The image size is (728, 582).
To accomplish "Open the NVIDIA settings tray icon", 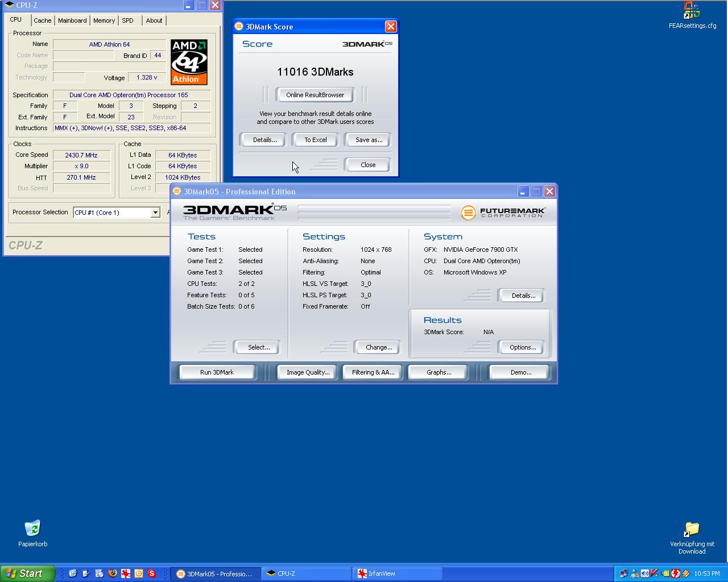I will point(665,573).
